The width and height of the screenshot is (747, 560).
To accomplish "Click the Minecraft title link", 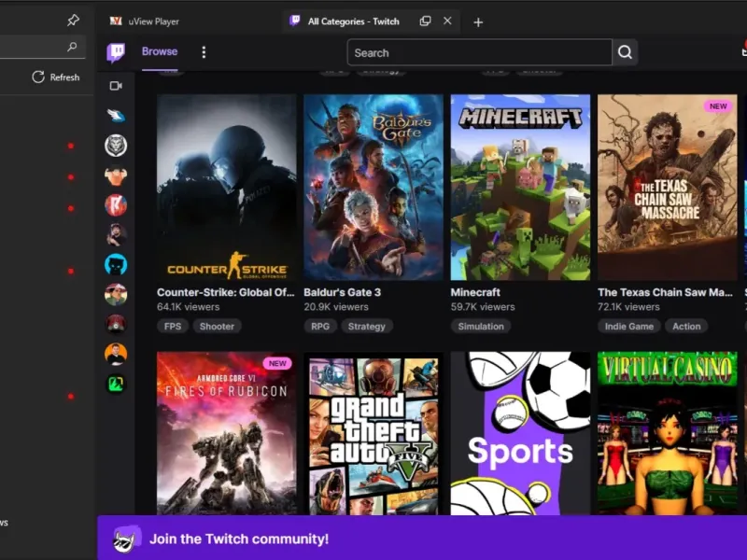I will click(475, 292).
